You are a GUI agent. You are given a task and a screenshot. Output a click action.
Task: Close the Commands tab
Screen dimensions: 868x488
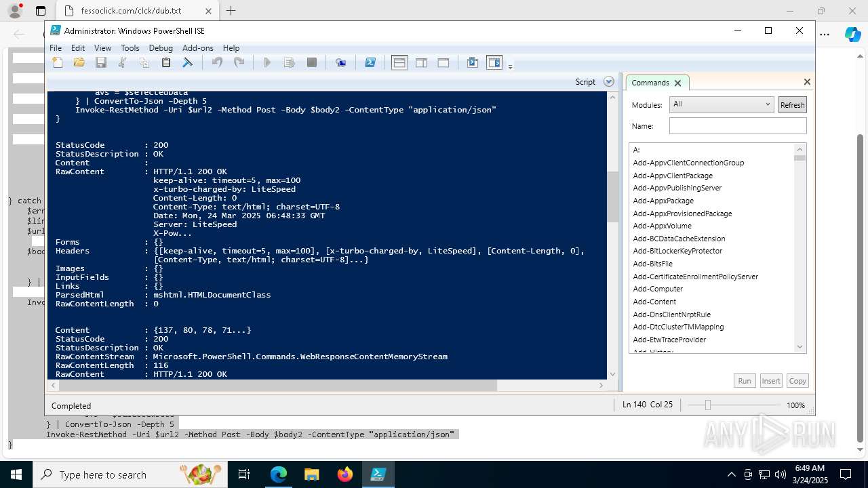pos(677,83)
